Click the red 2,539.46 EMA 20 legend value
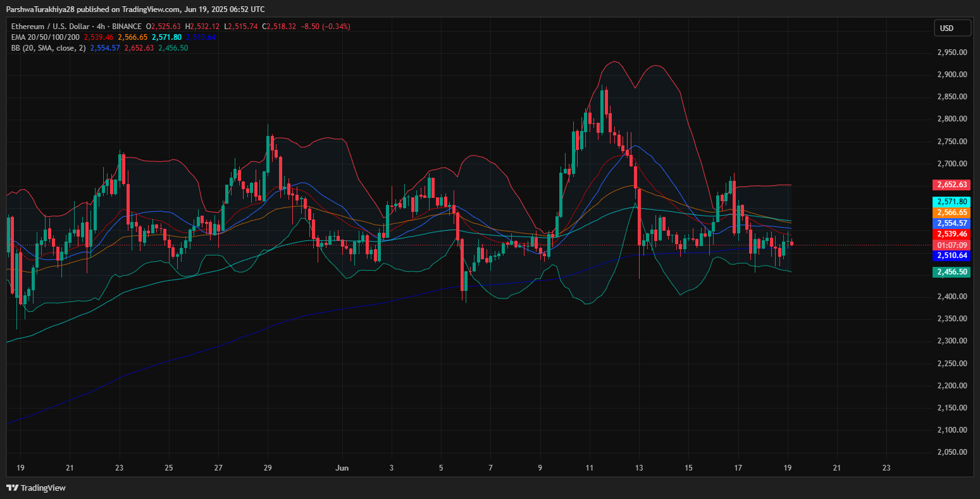The height and width of the screenshot is (499, 980). tap(99, 37)
